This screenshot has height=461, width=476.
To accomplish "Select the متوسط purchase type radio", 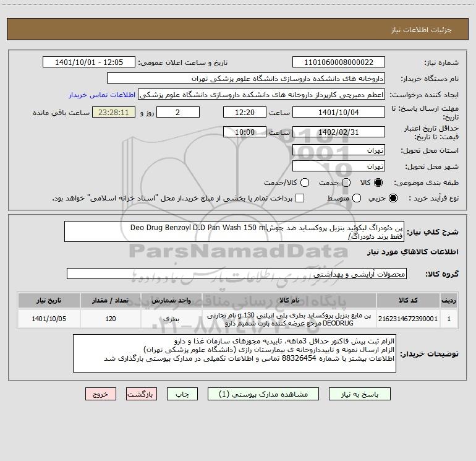I will tap(357, 198).
